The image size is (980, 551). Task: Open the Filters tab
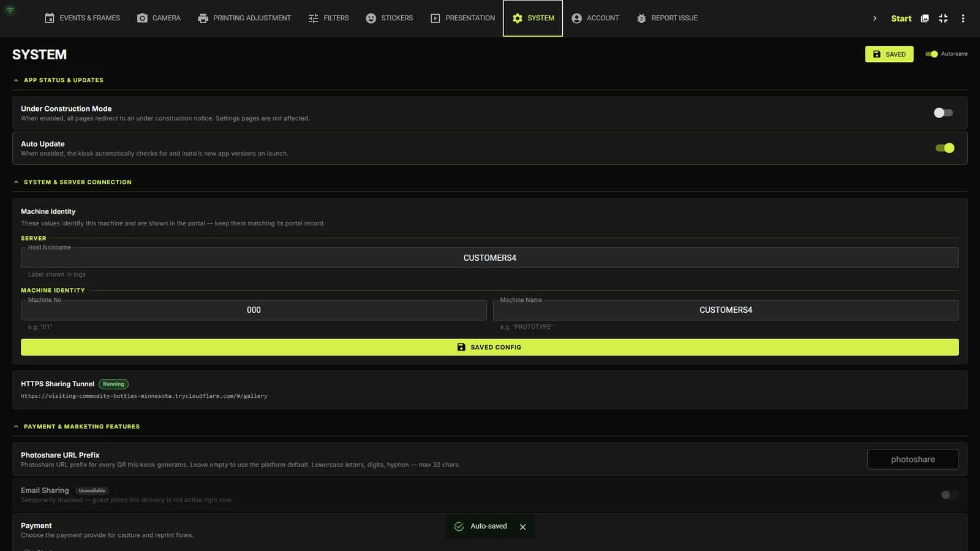pyautogui.click(x=328, y=18)
